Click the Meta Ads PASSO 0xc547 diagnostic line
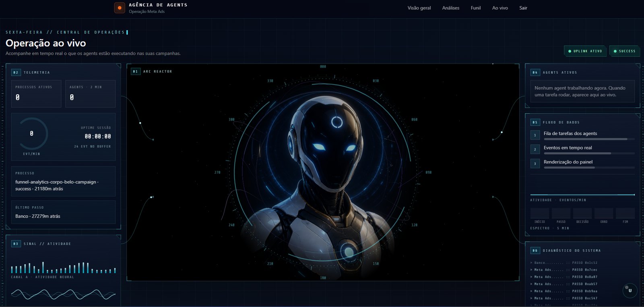This screenshot has width=644, height=307. 564,298
